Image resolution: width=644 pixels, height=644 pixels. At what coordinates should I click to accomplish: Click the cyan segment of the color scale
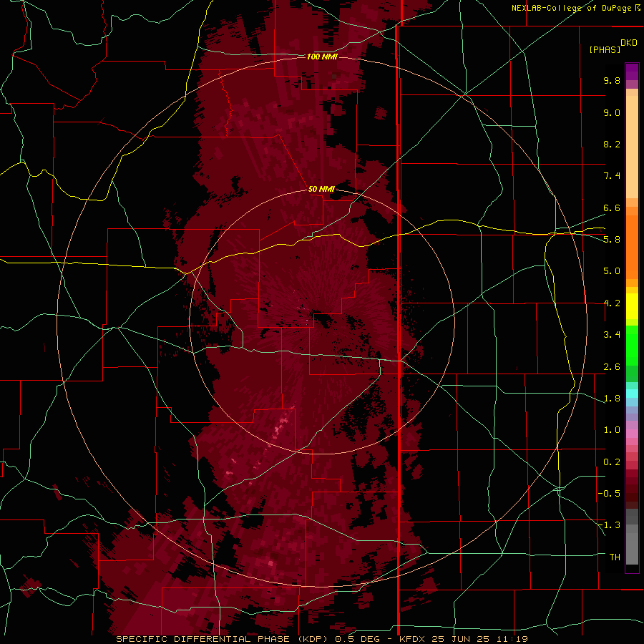(x=632, y=393)
